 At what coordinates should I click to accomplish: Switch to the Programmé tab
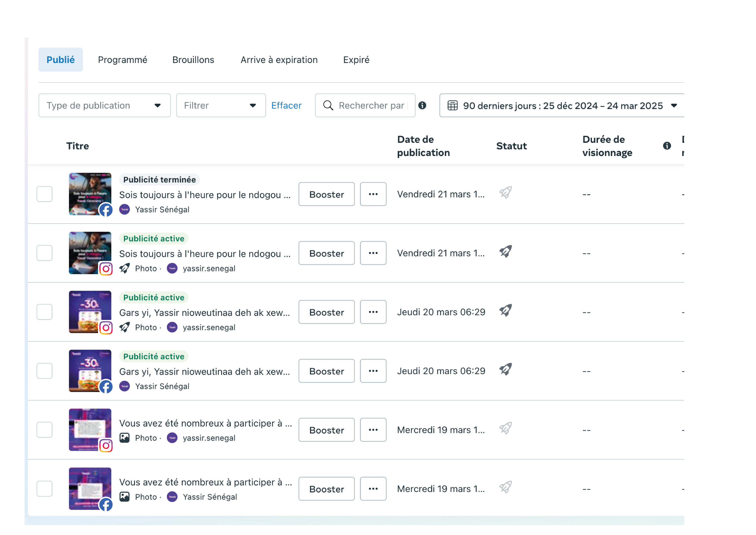point(123,60)
